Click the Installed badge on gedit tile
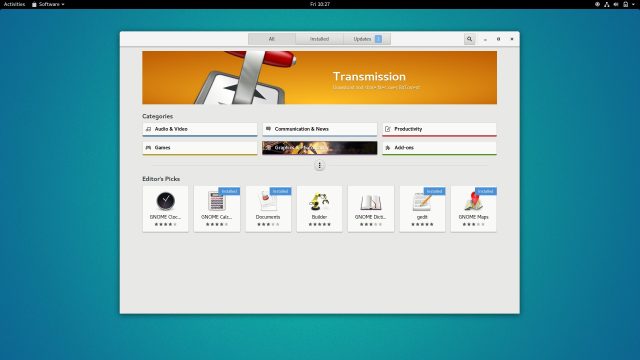Screen dimensions: 640x360 pyautogui.click(x=434, y=191)
